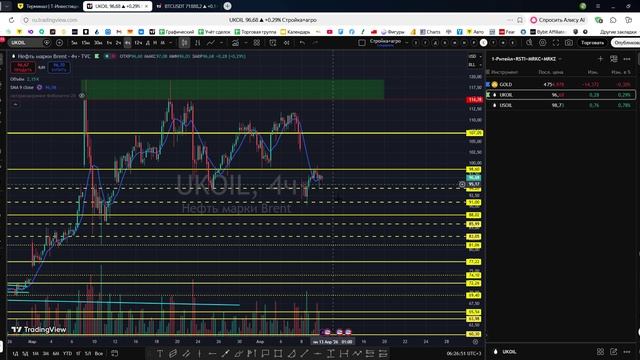Open the time zone 06:26:51 UTC+3 menu

point(464,353)
